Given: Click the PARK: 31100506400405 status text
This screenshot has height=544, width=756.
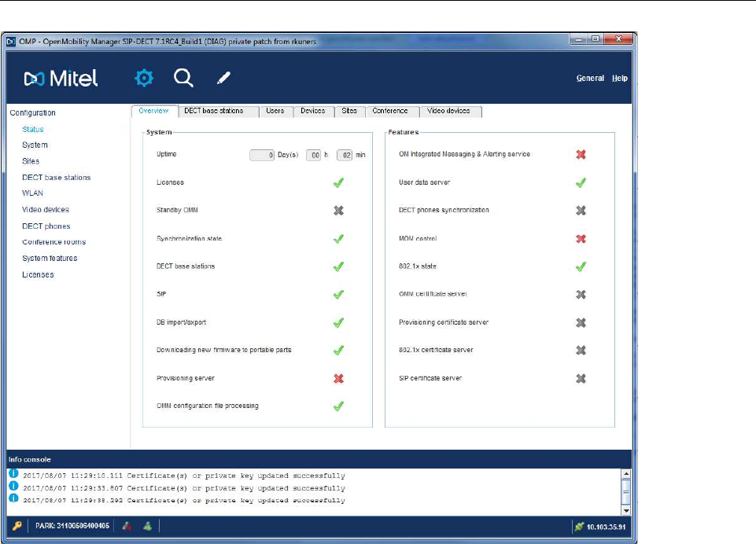Looking at the screenshot, I should click(72, 526).
